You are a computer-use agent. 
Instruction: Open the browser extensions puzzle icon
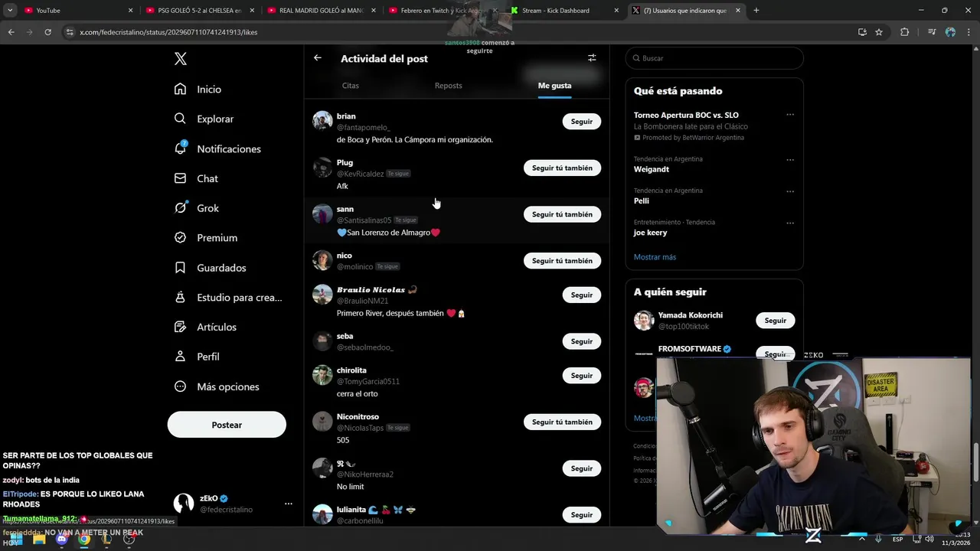(905, 32)
